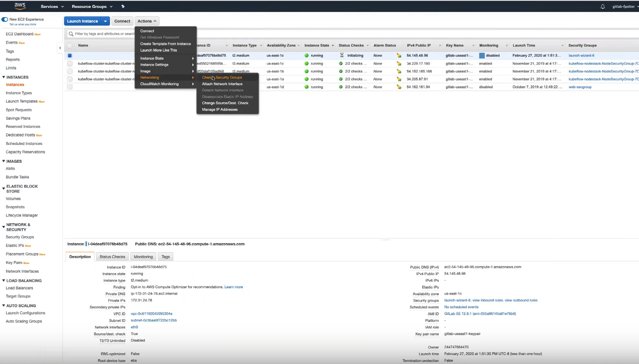Open the notifications bell icon

(602, 7)
